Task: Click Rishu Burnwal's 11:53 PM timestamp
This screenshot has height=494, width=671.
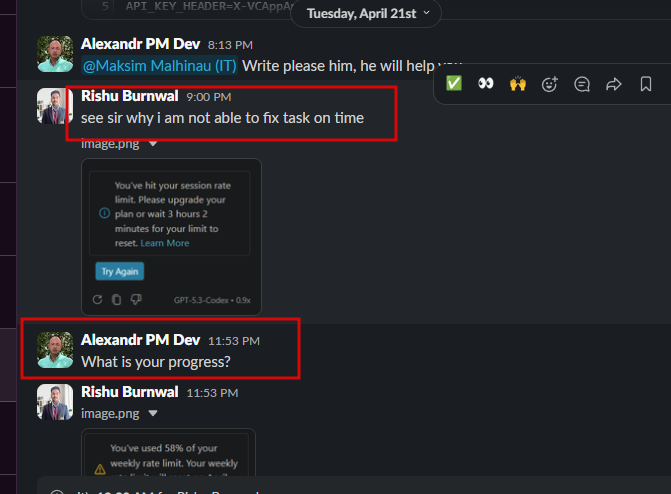Action: pyautogui.click(x=212, y=393)
